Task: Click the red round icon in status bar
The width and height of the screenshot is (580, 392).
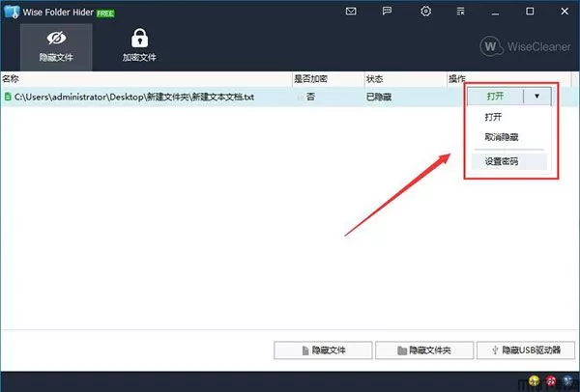Action: click(x=551, y=380)
